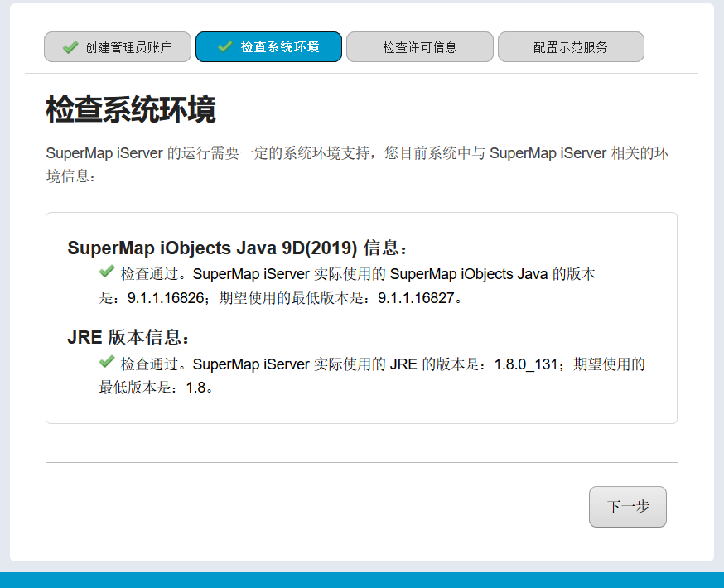Open the 创建管理员账户 step tab
The image size is (724, 588).
pos(118,46)
